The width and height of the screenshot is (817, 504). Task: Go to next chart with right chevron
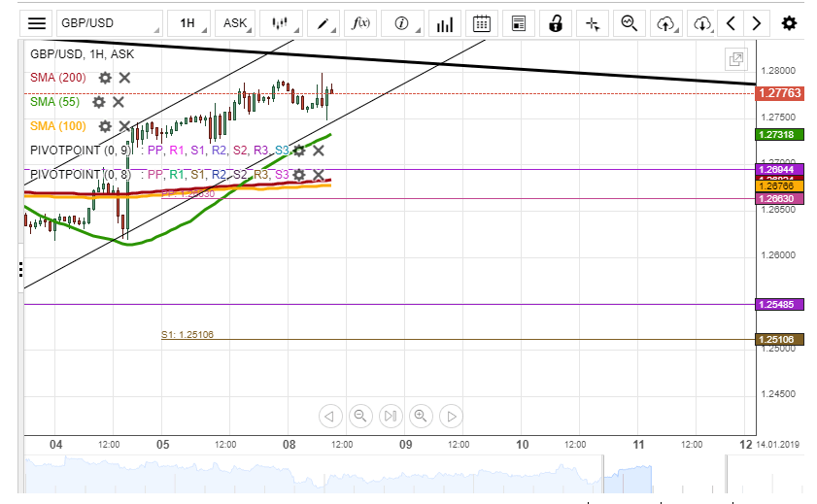757,23
